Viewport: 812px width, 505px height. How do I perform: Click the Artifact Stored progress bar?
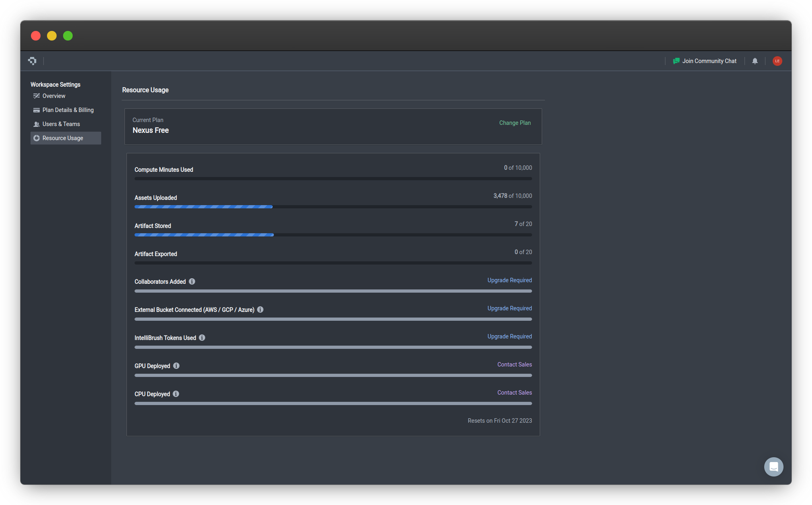pos(333,235)
